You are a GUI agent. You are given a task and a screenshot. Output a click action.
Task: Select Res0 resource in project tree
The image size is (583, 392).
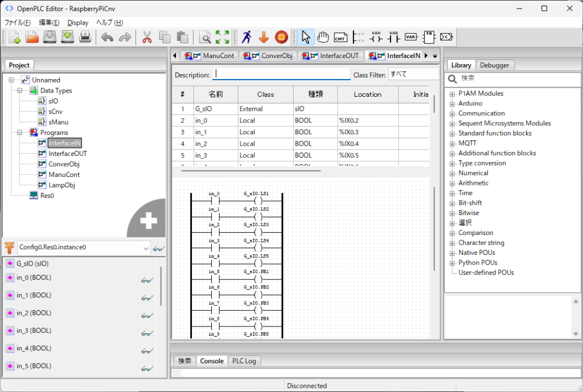point(47,196)
